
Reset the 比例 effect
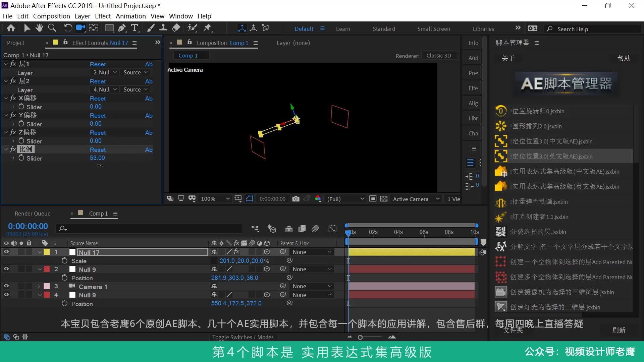click(98, 150)
